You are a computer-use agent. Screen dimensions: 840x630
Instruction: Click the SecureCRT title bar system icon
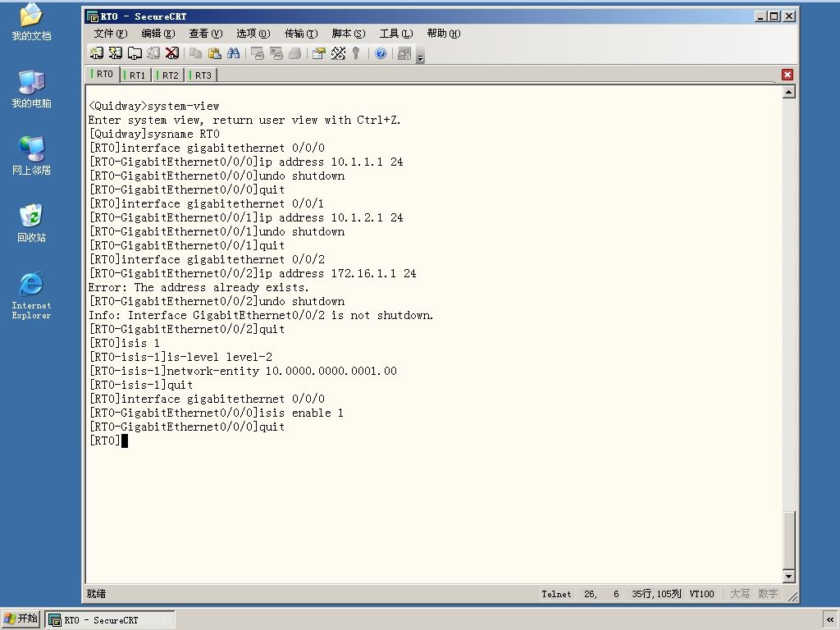click(x=93, y=16)
